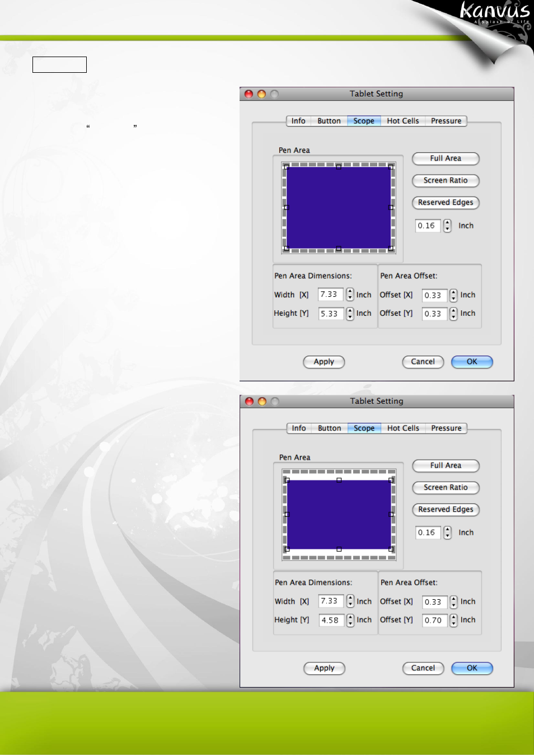Open Pressure tab in lower Tablet Setting window

coord(447,428)
